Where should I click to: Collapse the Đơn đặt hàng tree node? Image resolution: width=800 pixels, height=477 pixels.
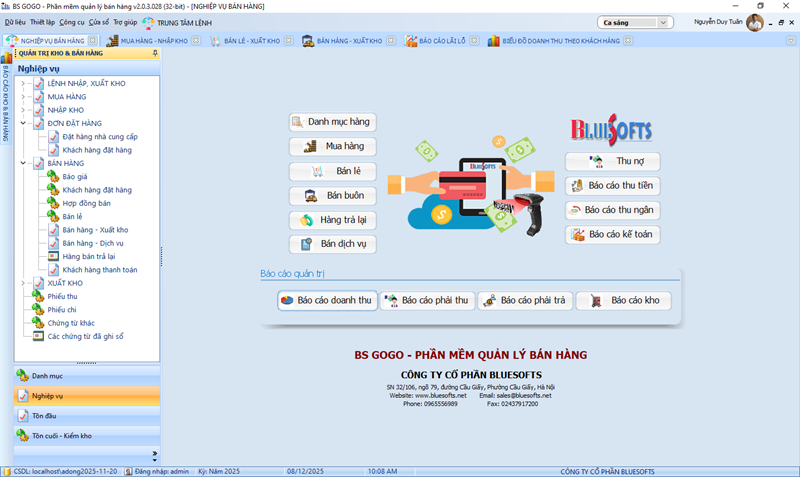tap(23, 123)
